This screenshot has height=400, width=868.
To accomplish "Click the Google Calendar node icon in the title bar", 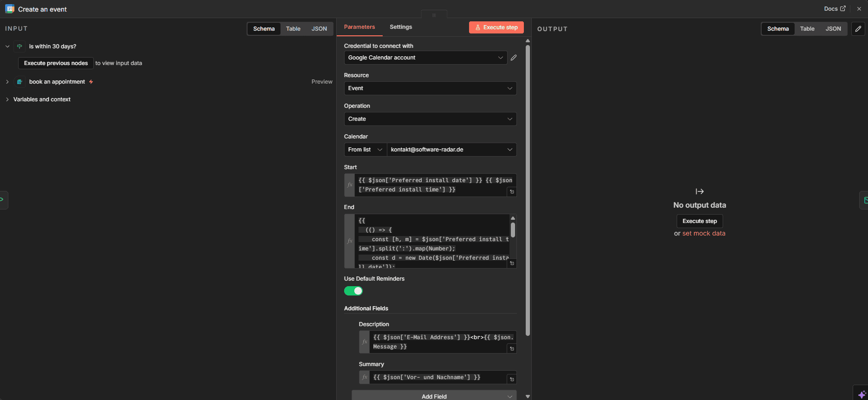I will [10, 9].
